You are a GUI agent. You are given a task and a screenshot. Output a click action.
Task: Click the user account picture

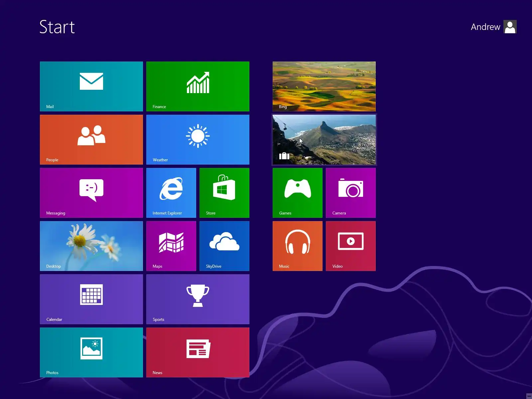point(510,27)
